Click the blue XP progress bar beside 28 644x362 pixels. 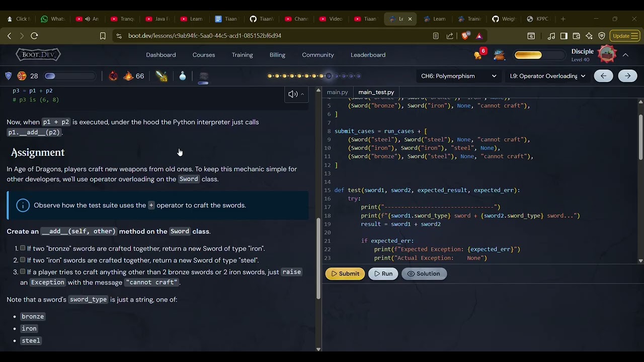(70, 76)
